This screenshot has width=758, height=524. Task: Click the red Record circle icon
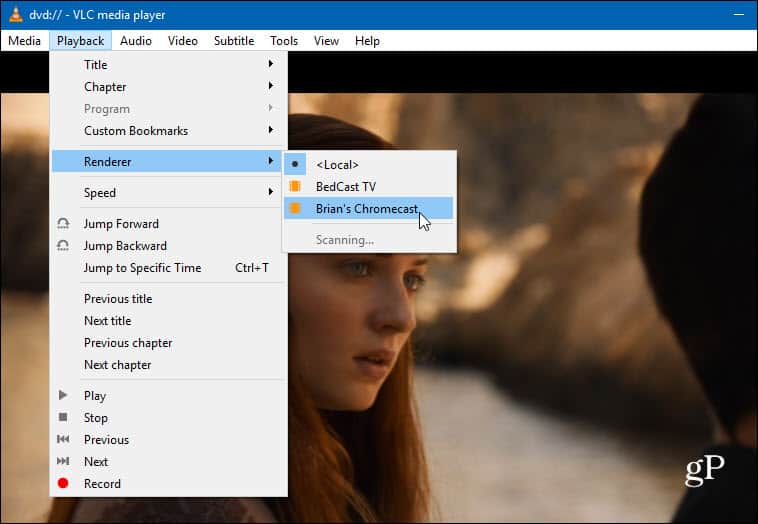point(63,483)
